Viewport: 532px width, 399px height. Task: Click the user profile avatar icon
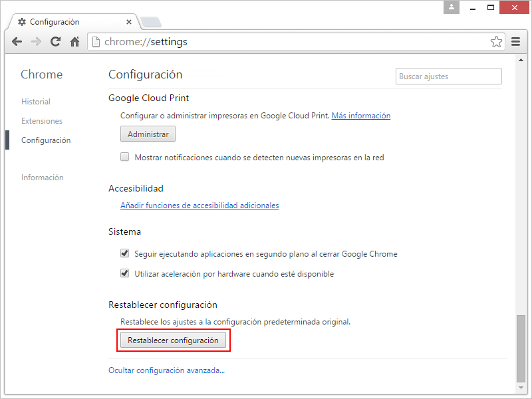450,7
